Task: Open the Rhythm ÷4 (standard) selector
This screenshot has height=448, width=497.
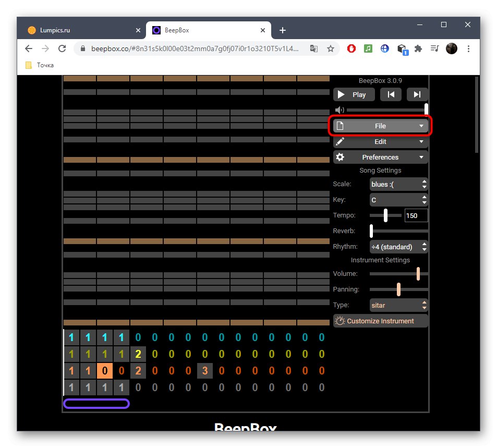Action: (399, 247)
